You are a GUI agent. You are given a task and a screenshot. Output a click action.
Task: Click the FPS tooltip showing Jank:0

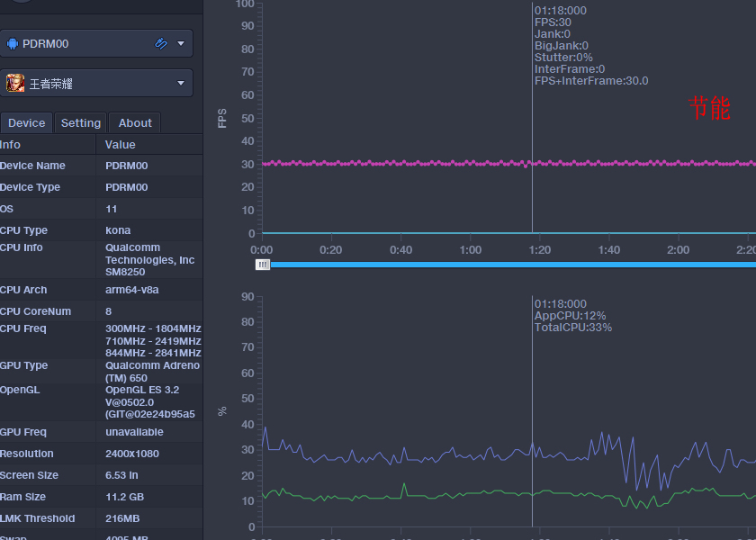click(x=553, y=34)
